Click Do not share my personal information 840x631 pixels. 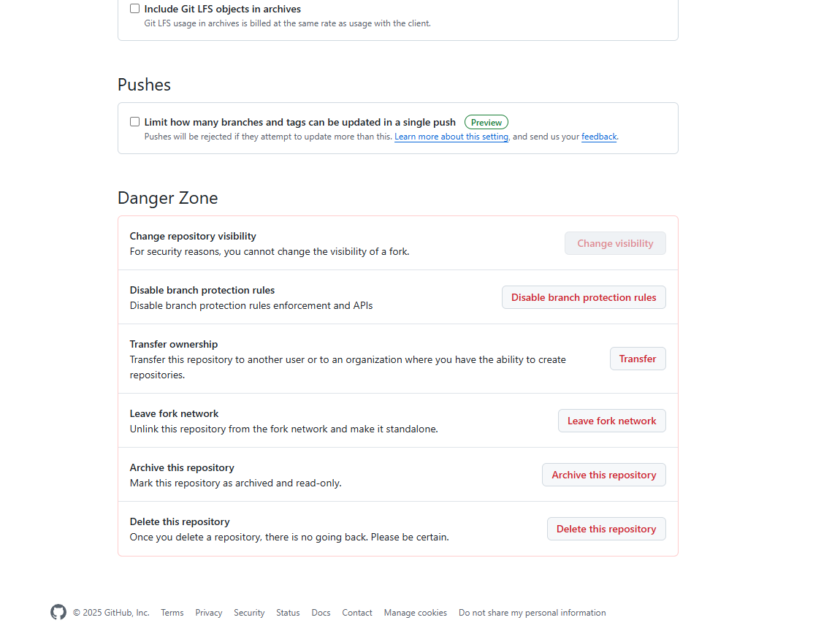[532, 613]
